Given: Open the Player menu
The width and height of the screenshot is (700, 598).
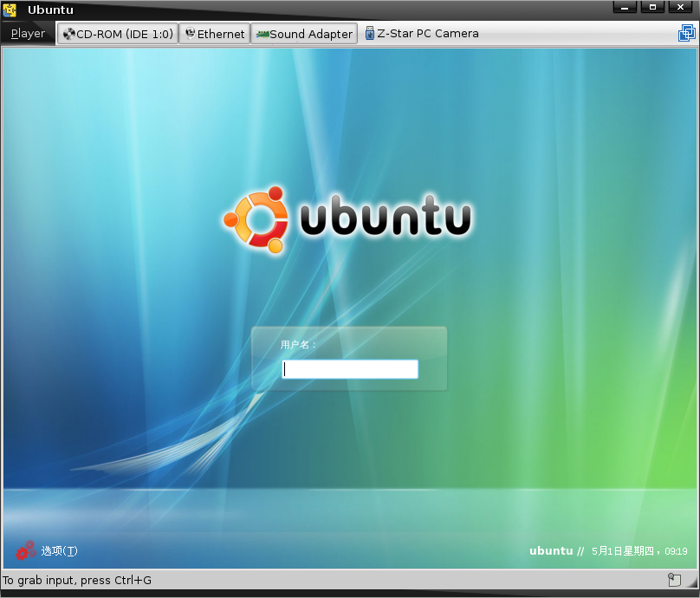Looking at the screenshot, I should tap(28, 34).
